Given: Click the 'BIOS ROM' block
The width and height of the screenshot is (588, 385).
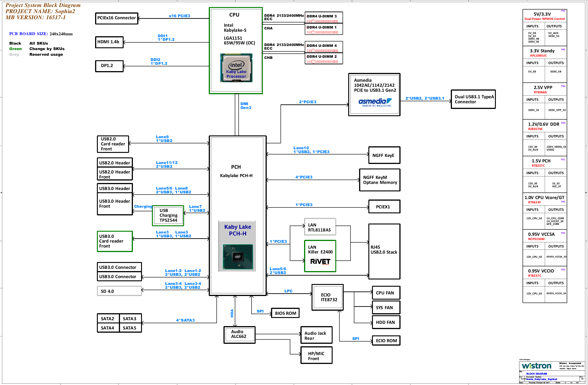Looking at the screenshot, I should click(285, 313).
